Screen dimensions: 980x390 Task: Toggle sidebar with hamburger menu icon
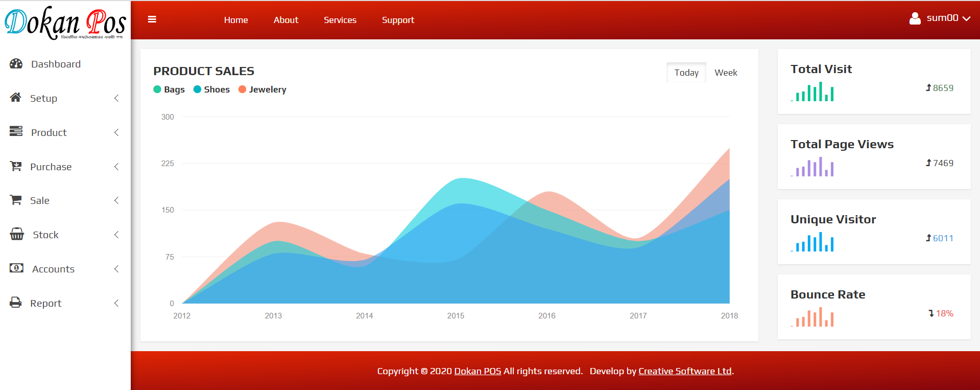152,19
